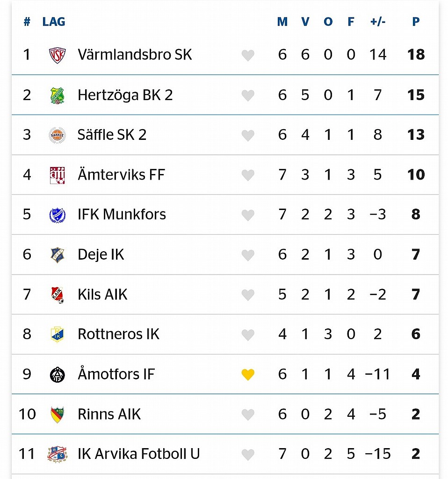Go to Rinns AIK team link

point(109,414)
